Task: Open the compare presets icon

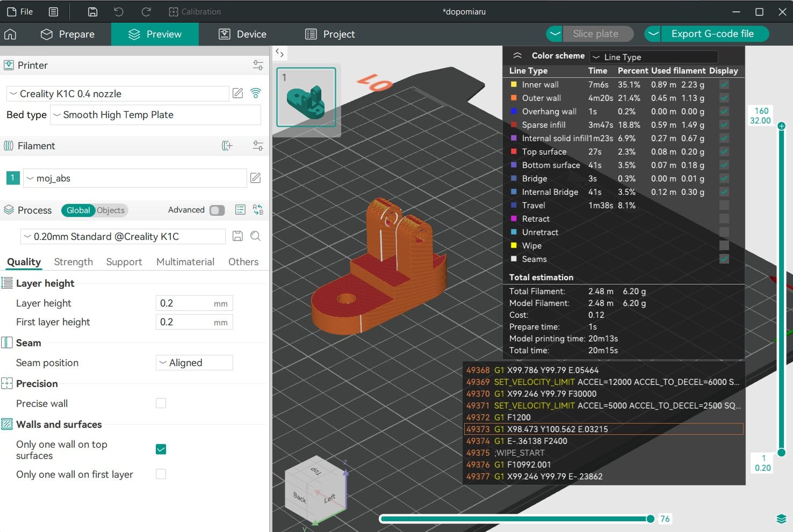Action: coord(258,210)
